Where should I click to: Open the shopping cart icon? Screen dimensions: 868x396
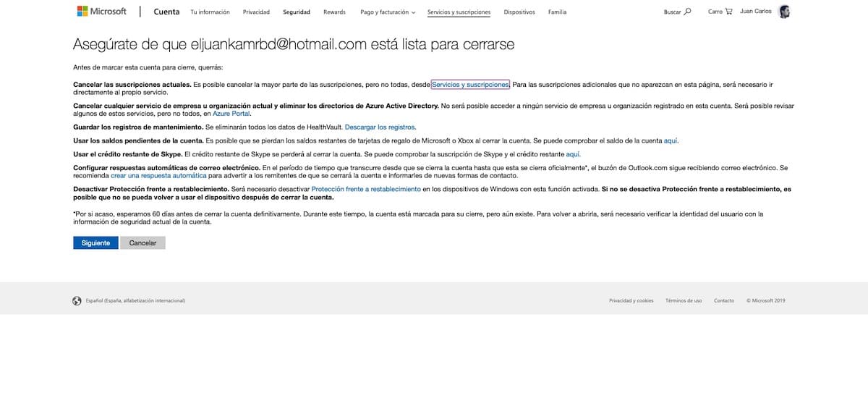coord(728,12)
